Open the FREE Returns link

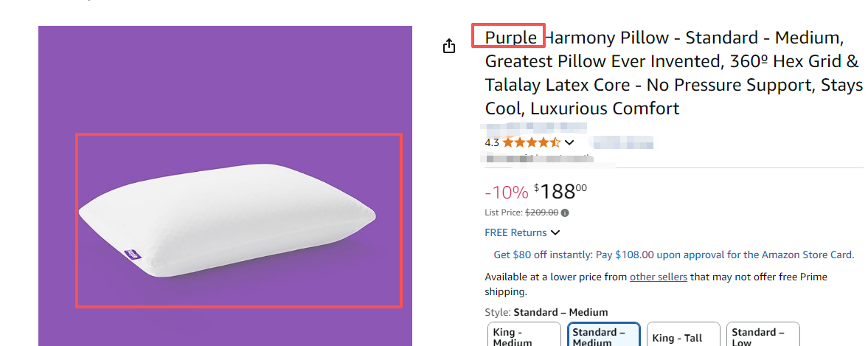tap(515, 232)
